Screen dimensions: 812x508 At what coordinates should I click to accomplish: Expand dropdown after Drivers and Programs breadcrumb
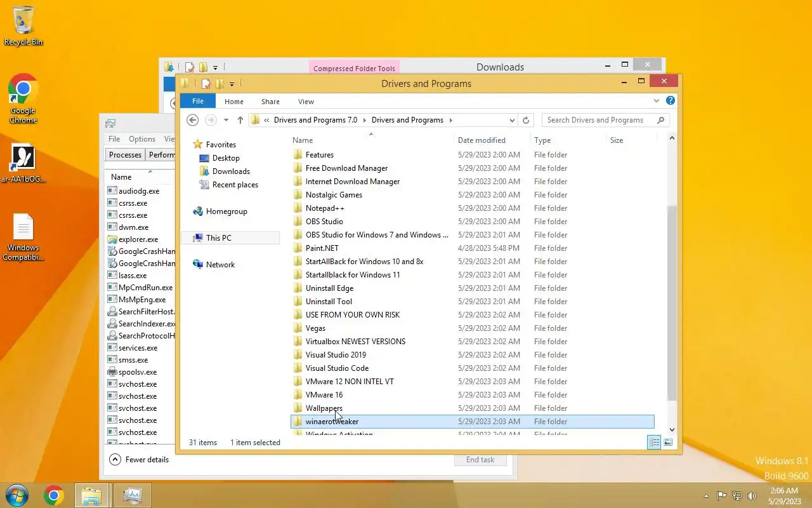coord(451,120)
